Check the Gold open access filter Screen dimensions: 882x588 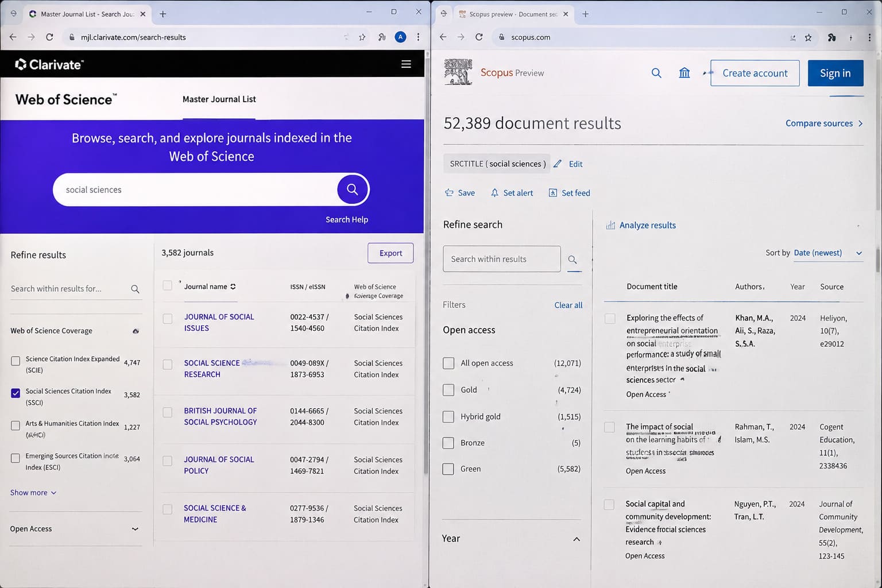(448, 390)
